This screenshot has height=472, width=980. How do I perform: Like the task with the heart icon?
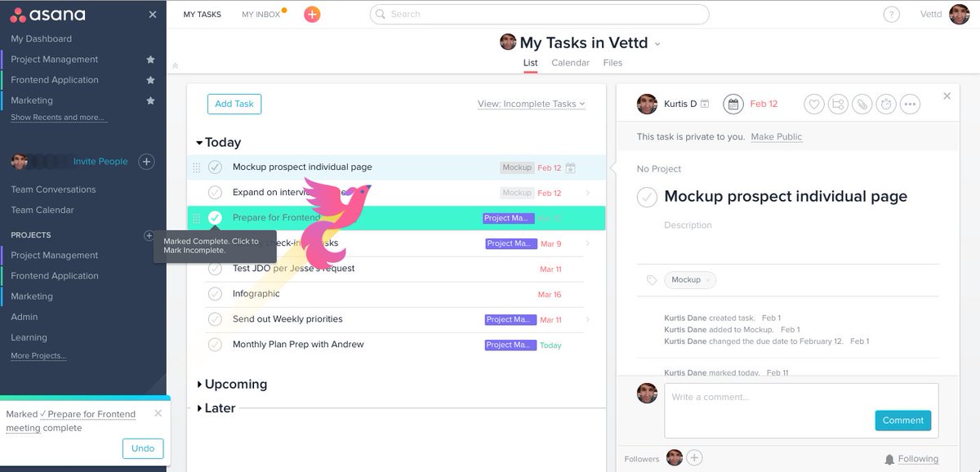(813, 105)
